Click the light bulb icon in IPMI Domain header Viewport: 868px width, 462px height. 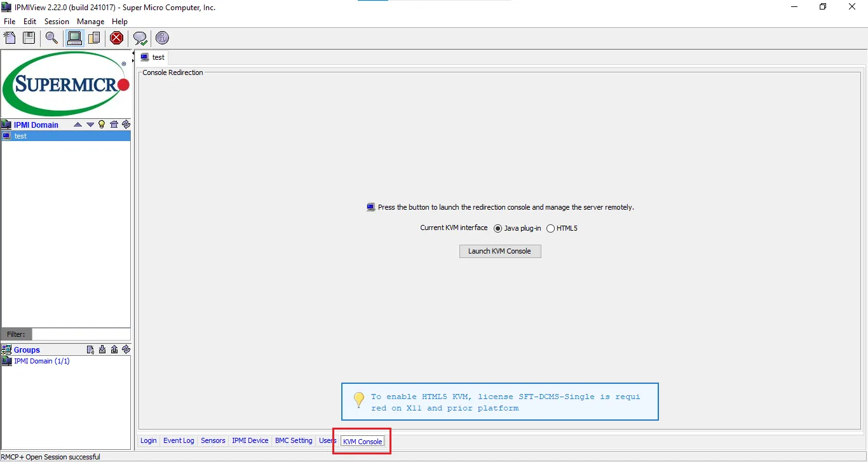point(102,125)
